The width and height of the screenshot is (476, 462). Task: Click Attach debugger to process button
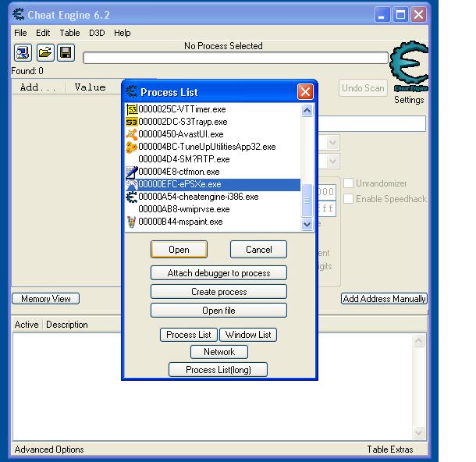click(x=218, y=273)
